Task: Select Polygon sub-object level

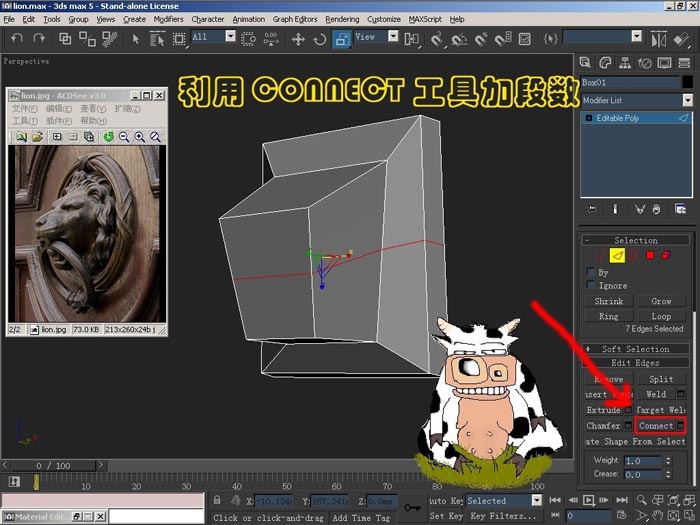Action: (x=650, y=255)
